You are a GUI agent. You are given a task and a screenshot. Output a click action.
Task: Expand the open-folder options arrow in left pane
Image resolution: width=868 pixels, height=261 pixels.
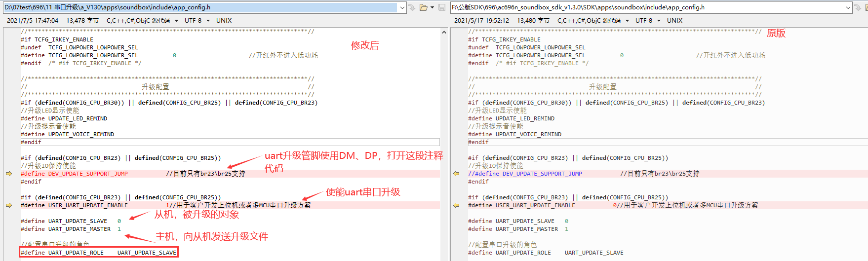coord(433,7)
